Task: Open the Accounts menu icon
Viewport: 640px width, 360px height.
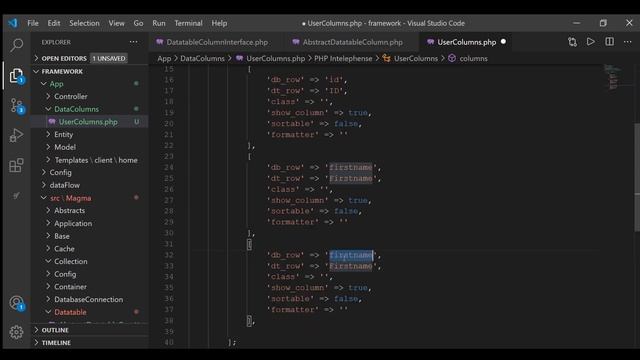Action: point(16,302)
